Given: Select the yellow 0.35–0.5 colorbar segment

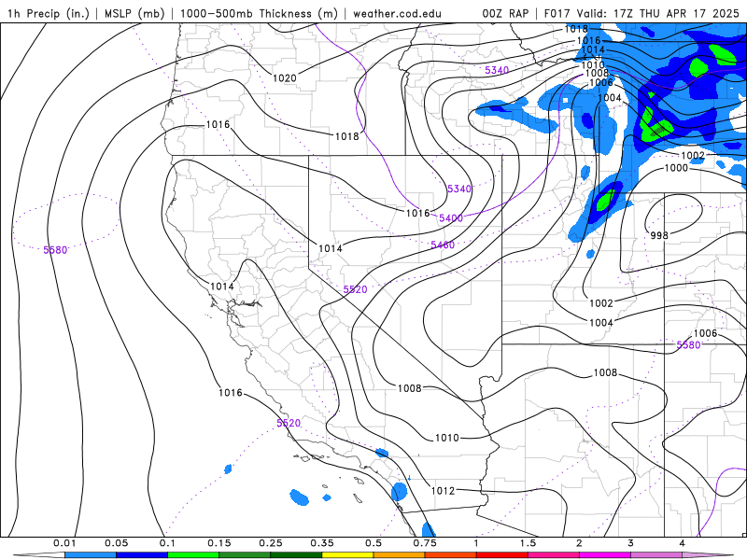Looking at the screenshot, I should point(347,555).
